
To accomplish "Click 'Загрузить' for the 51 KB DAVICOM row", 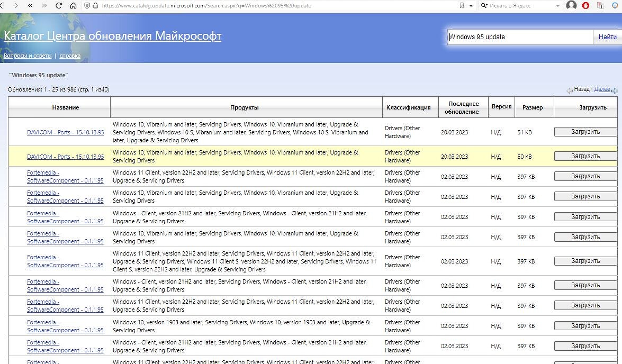I will tap(585, 132).
